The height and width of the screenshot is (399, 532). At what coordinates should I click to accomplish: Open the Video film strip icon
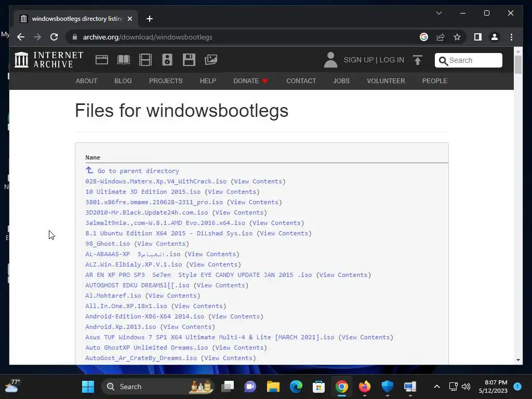tap(145, 60)
